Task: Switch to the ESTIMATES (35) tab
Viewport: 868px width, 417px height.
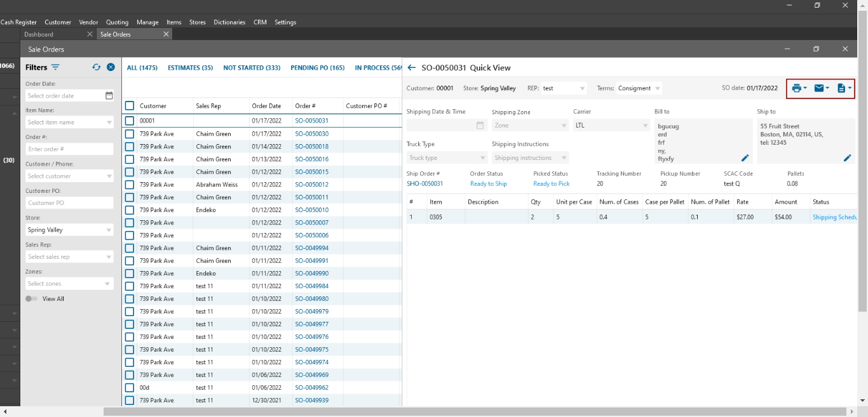Action: 190,68
